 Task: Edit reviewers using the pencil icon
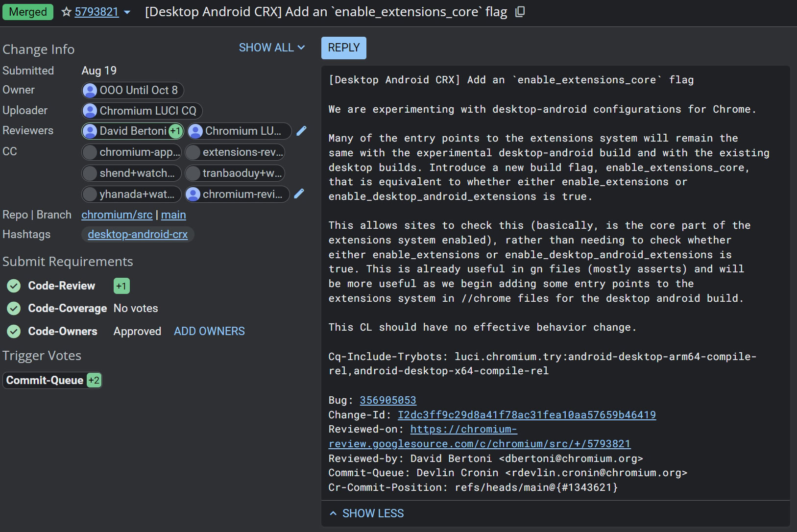point(302,131)
